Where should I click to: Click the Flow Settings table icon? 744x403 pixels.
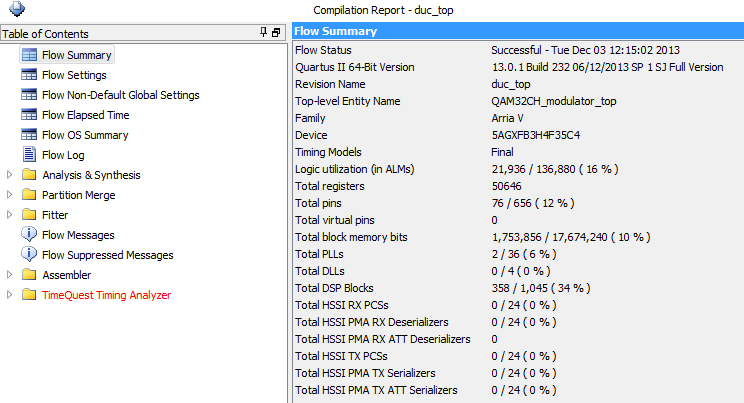(29, 75)
